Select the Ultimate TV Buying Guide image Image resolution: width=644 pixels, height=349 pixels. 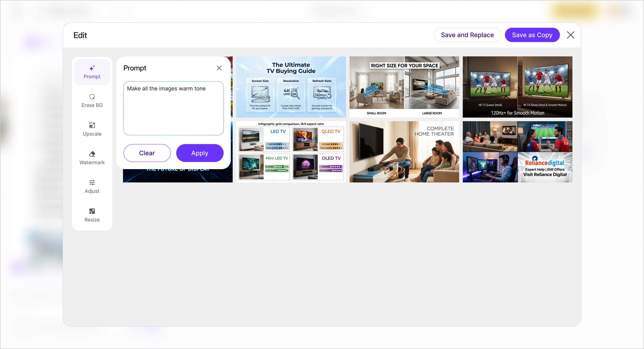click(291, 87)
